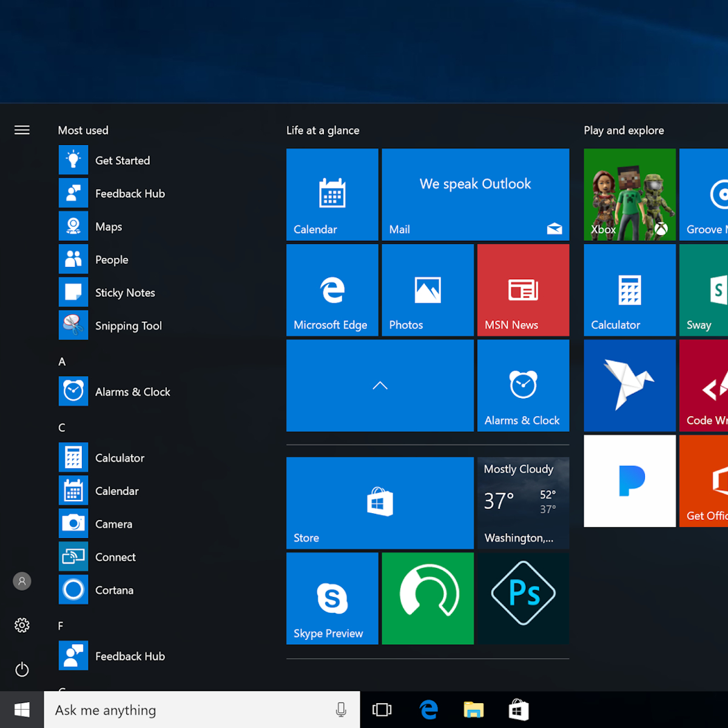
Task: Open the white origami bird tile
Action: click(x=630, y=386)
